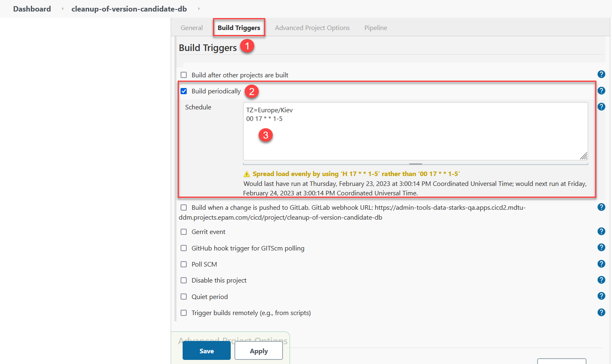
Task: Open the Dashboard breadcrumb link
Action: click(32, 9)
